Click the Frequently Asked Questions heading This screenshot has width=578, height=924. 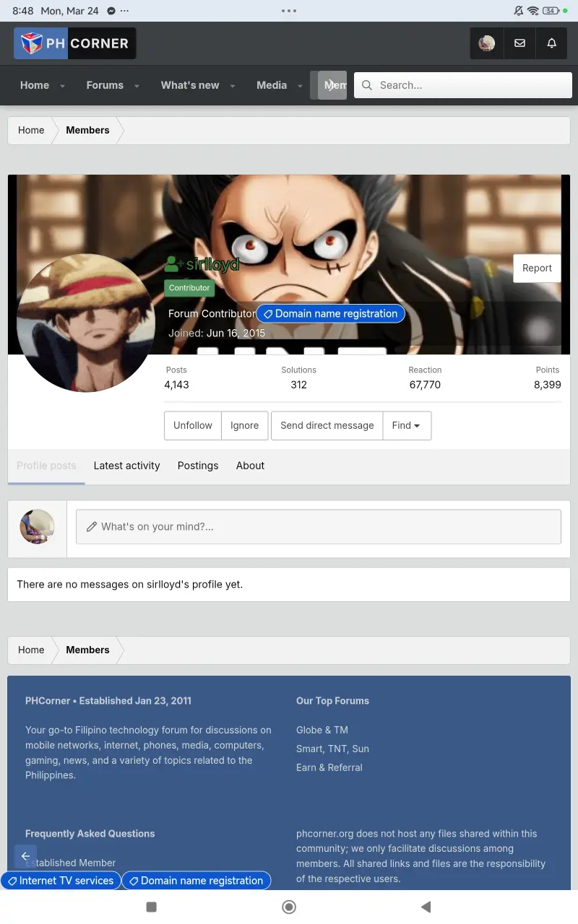pos(90,834)
